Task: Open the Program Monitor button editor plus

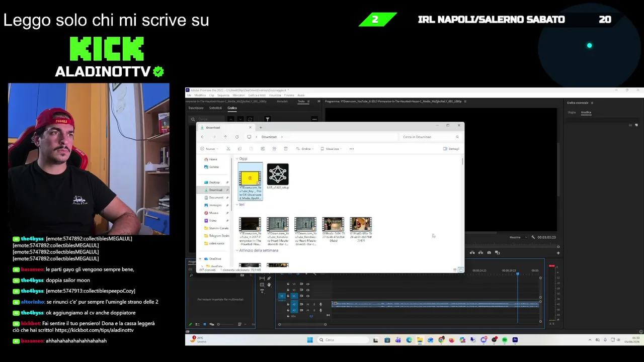Action: coord(558,252)
